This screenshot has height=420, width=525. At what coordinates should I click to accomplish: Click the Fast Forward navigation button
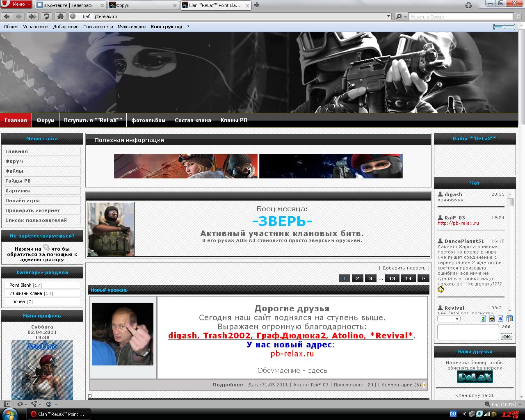[x=32, y=16]
